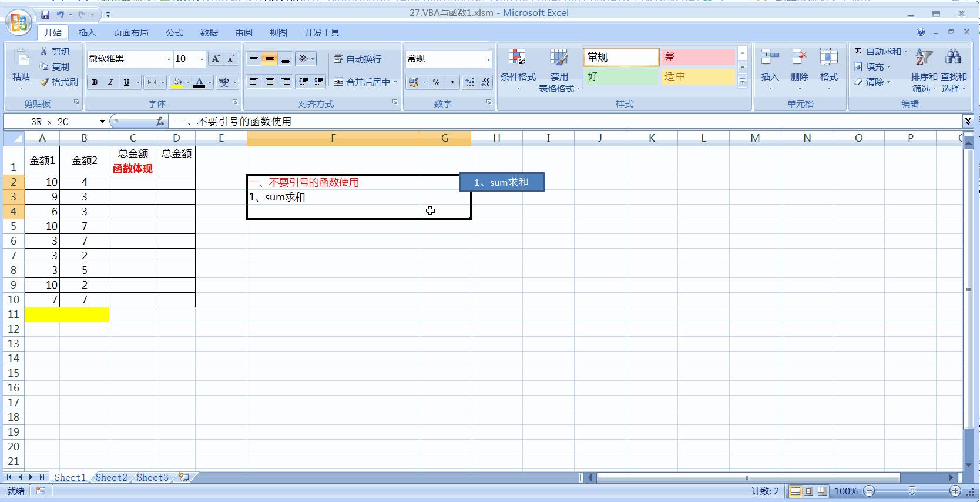Image resolution: width=980 pixels, height=502 pixels.
Task: Apply the 差 cell style
Action: click(x=698, y=57)
